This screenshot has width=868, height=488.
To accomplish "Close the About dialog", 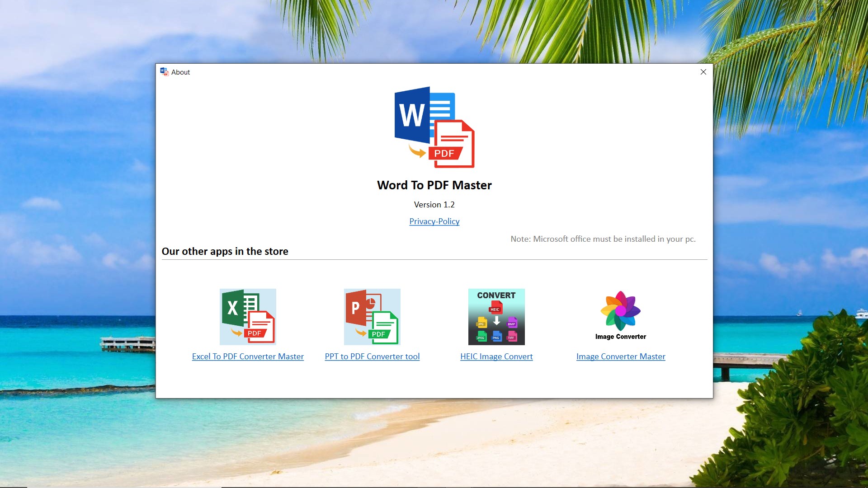I will point(703,72).
